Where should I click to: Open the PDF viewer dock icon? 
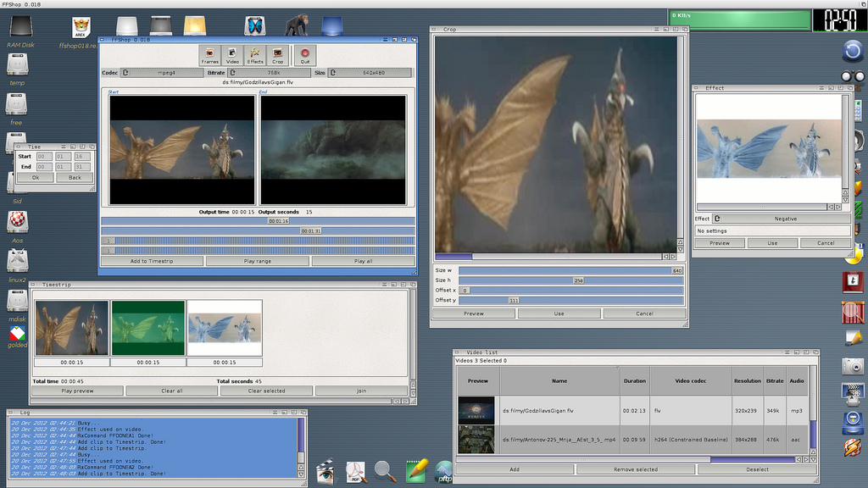[x=355, y=471]
